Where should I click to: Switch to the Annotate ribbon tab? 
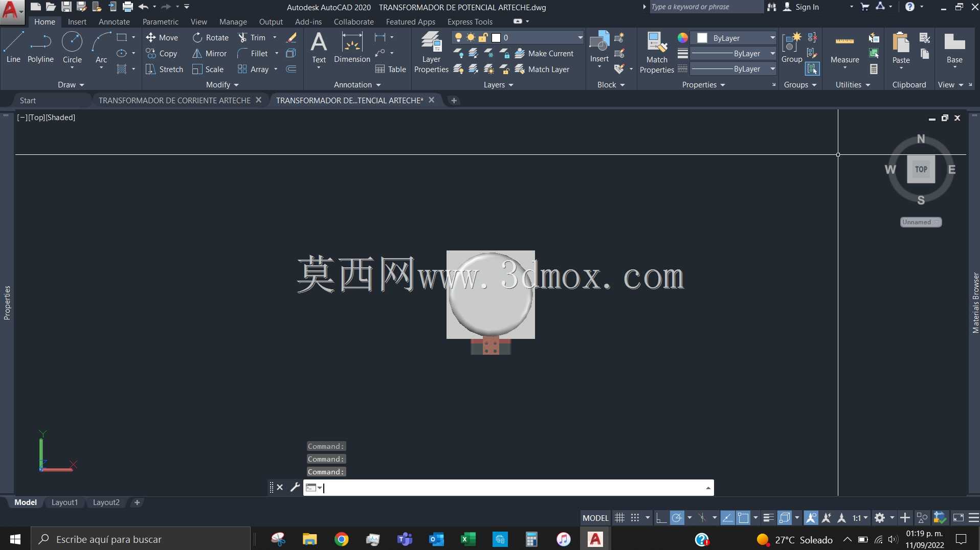point(114,21)
